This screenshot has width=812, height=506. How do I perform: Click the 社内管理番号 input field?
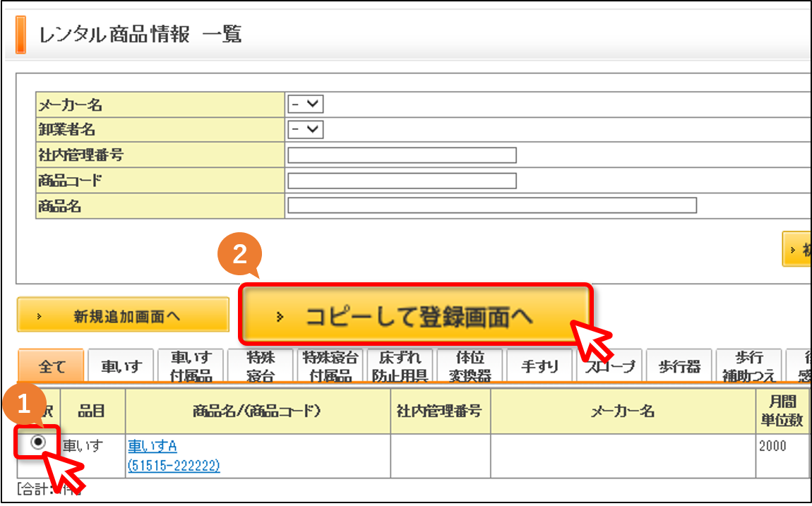click(x=402, y=155)
